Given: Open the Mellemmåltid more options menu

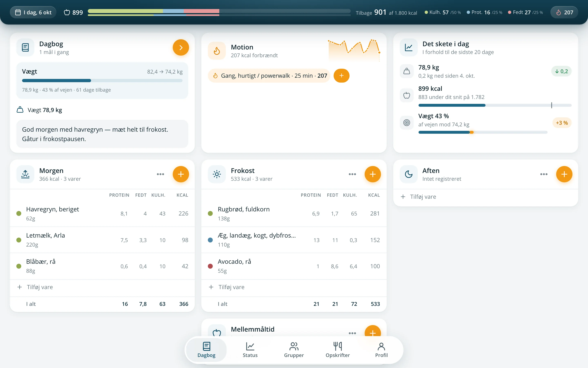Looking at the screenshot, I should click(x=352, y=333).
